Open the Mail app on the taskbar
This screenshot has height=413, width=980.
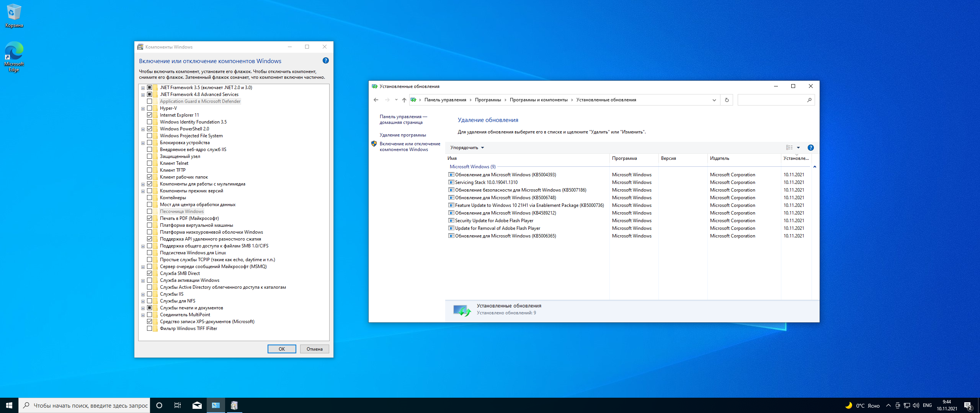[197, 405]
